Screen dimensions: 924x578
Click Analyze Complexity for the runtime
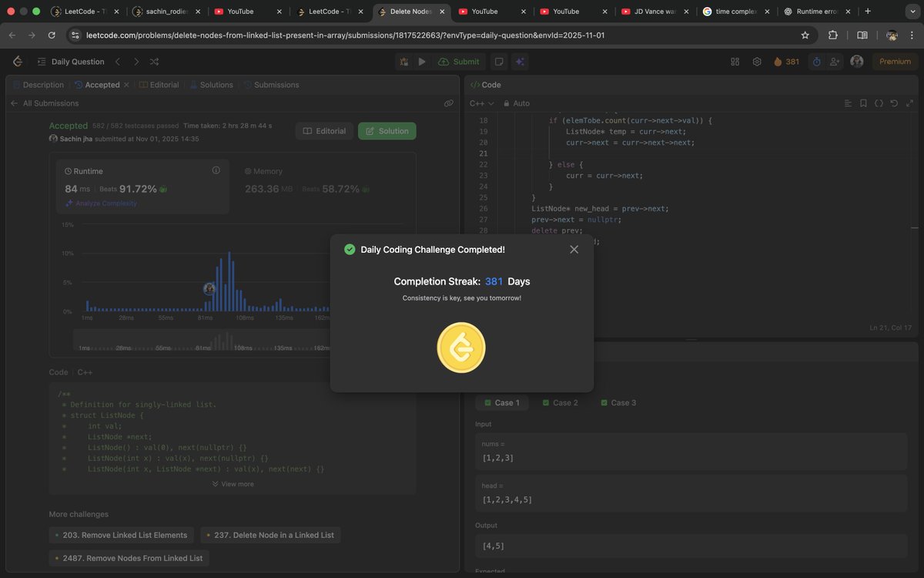[x=100, y=203]
